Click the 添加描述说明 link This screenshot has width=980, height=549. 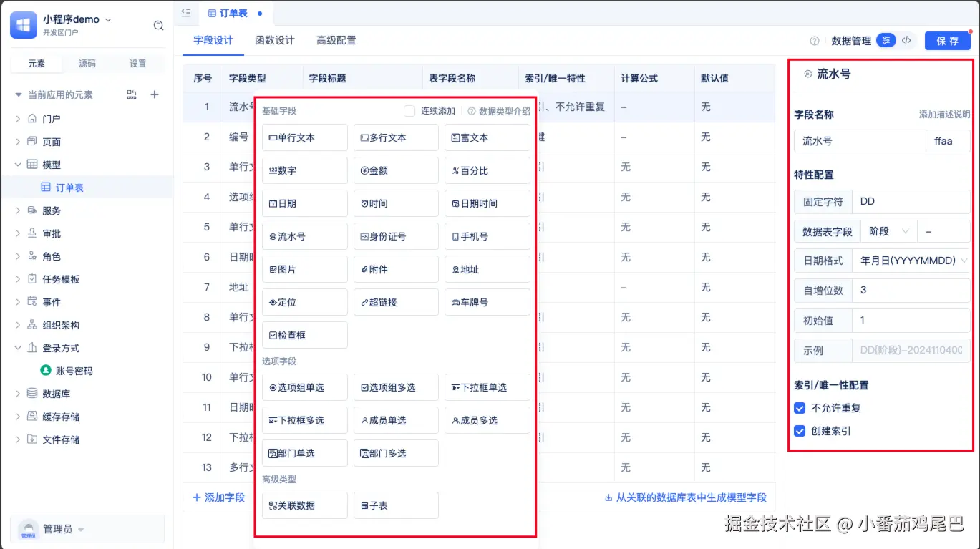pyautogui.click(x=945, y=115)
